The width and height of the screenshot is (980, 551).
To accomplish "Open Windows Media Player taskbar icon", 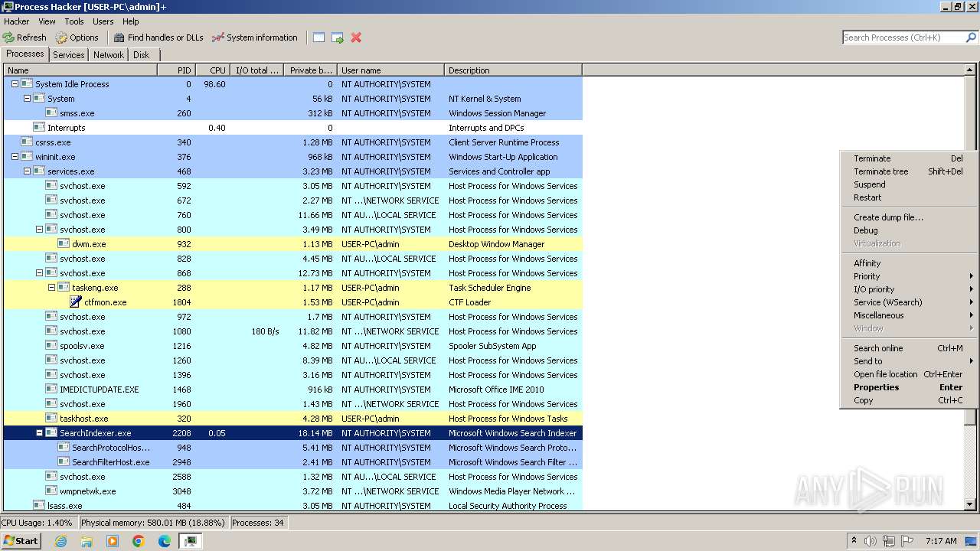I will (x=113, y=541).
